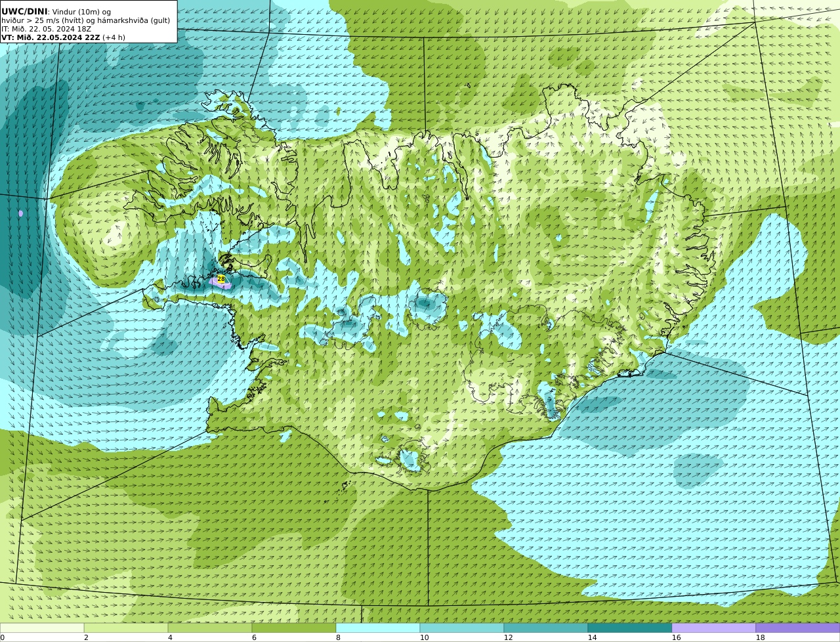Click the '(+4 h)' forecast offset text
Viewport: 840px width, 642px height.
point(114,37)
